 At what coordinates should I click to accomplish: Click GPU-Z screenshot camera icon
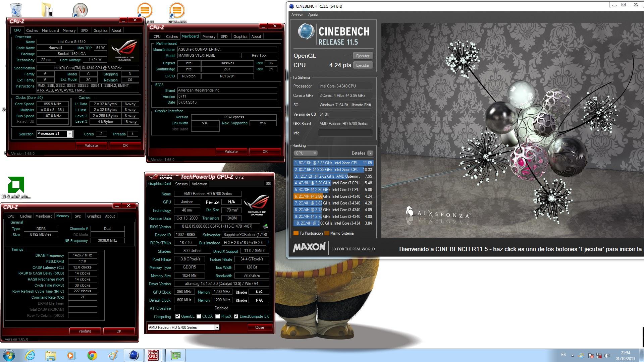[268, 183]
